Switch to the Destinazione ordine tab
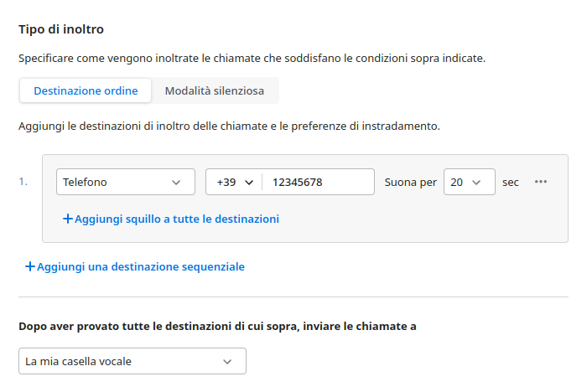Viewport: 587px width, 392px height. tap(86, 90)
